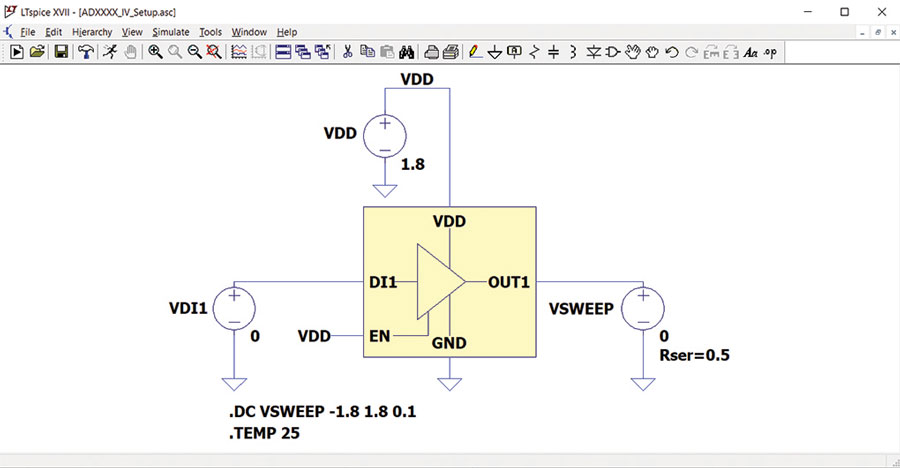Open the Component gate symbol tool
The height and width of the screenshot is (468, 900).
pyautogui.click(x=613, y=52)
